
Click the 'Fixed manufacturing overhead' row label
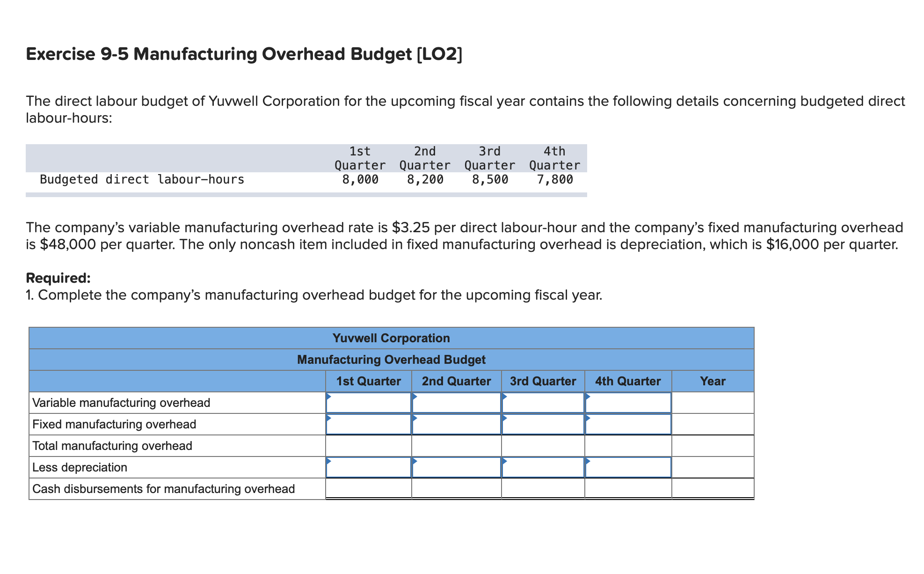point(114,424)
